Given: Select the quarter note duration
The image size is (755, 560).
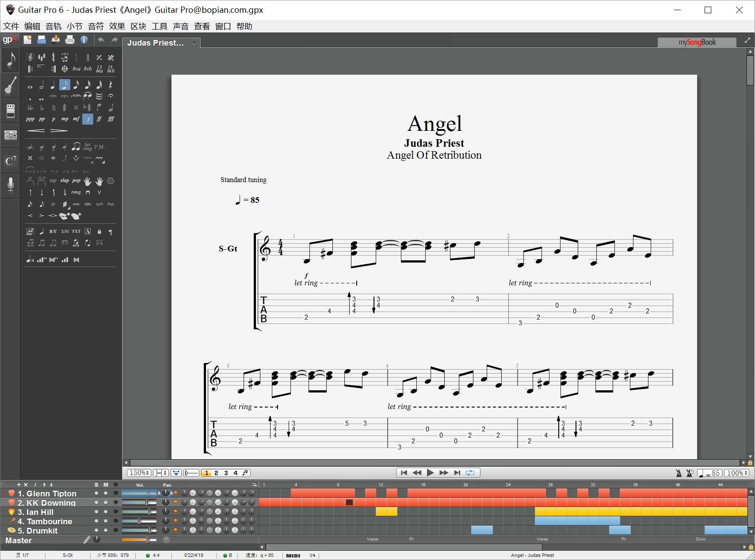Looking at the screenshot, I should [x=53, y=85].
